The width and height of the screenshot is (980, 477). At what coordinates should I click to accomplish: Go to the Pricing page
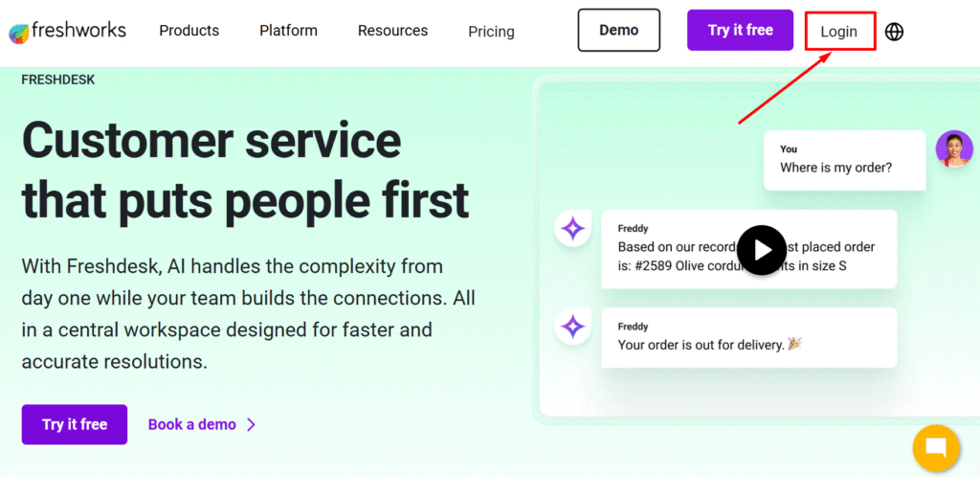[x=491, y=32]
